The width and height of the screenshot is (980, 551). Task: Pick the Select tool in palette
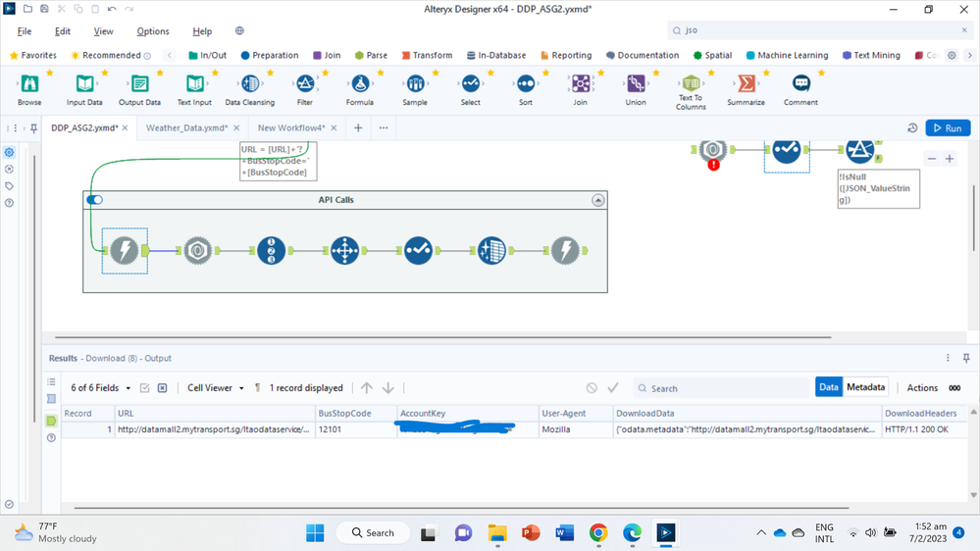470,83
